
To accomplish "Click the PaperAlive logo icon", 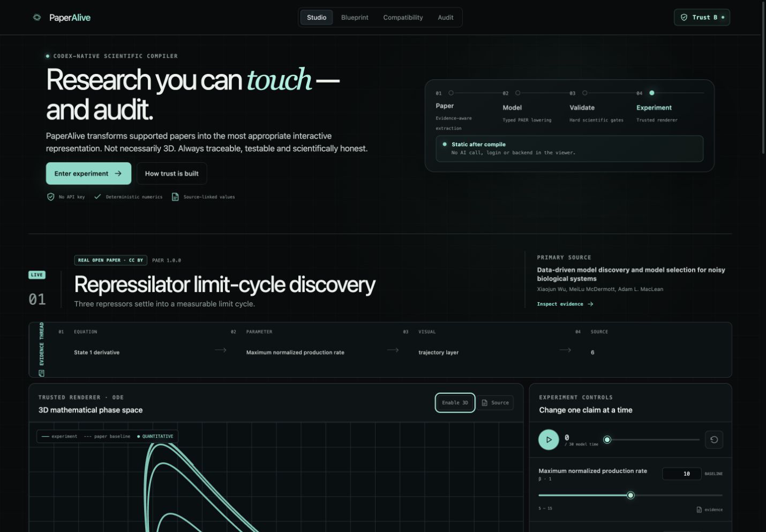I will point(37,18).
